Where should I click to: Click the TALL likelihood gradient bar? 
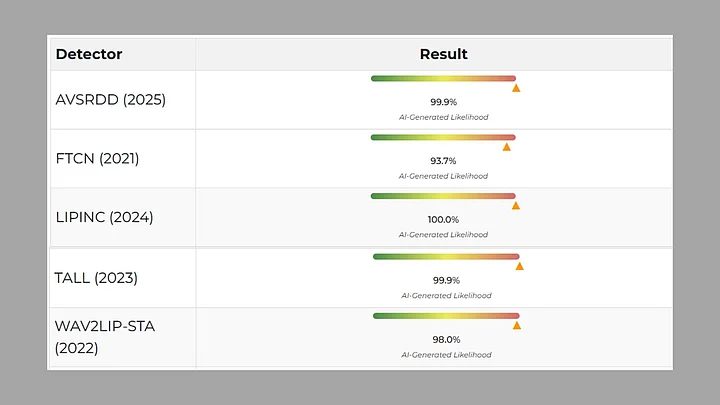446,256
